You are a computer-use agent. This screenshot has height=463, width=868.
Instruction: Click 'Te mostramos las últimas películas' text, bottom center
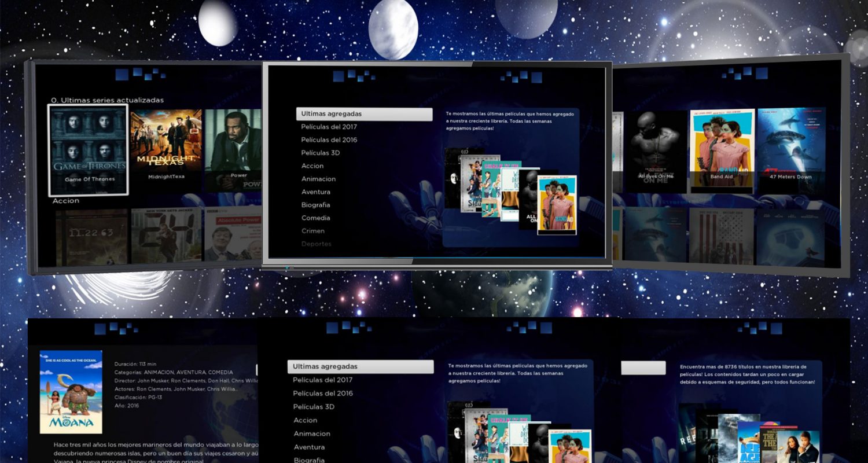pos(517,373)
